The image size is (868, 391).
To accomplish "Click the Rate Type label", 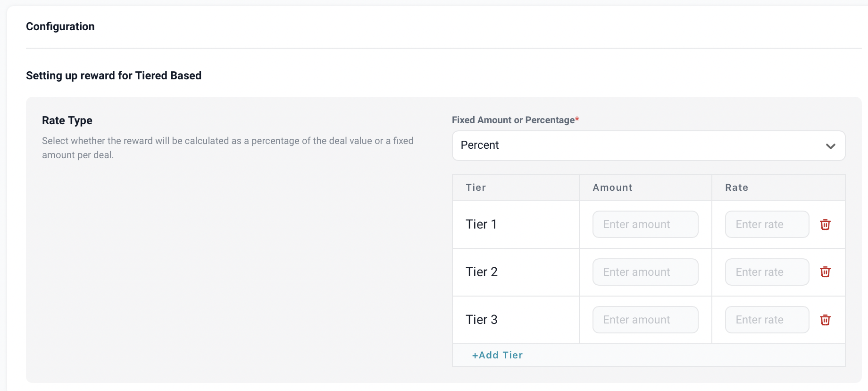I will click(x=67, y=120).
